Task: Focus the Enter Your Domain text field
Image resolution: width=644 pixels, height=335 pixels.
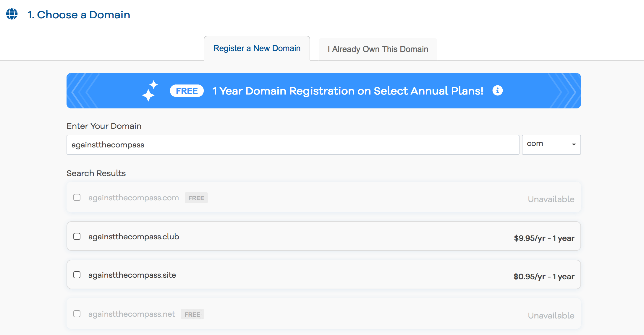Action: 293,145
